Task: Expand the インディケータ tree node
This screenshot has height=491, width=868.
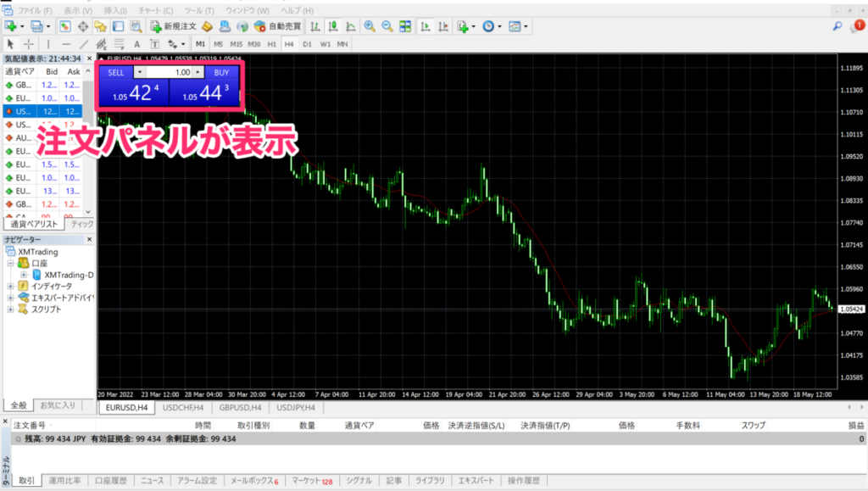Action: pos(10,286)
